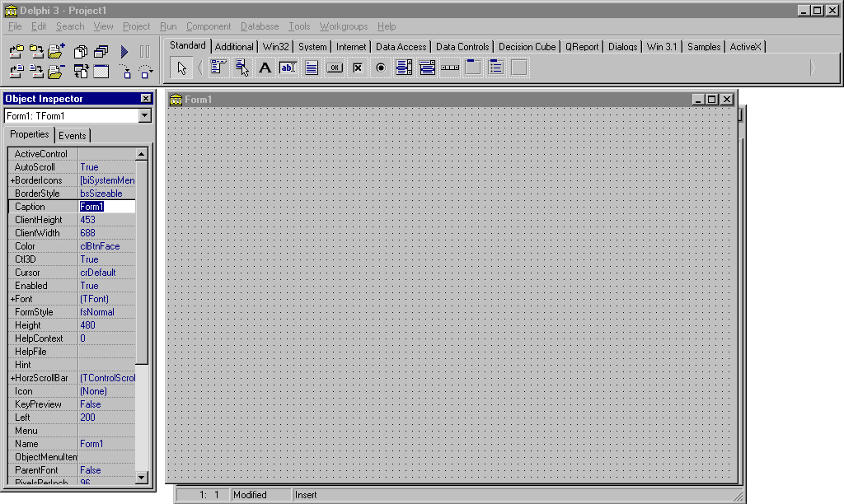Viewport: 844px width, 504px height.
Task: Select the AutoScroll property row
Action: tap(72, 167)
